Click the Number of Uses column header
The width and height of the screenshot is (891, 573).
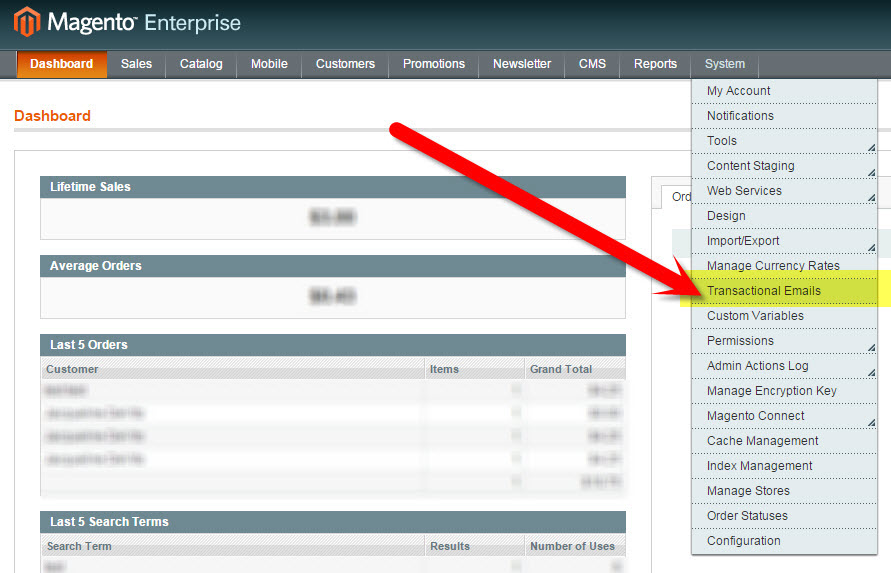[575, 546]
